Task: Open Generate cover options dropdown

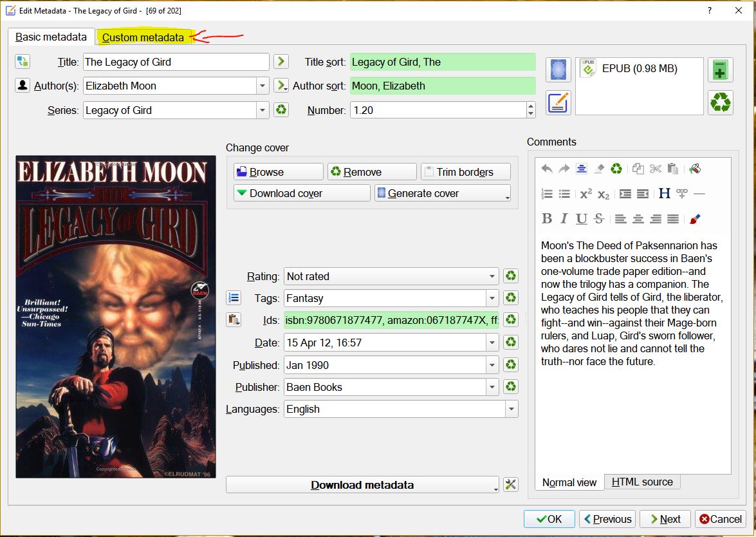Action: [x=507, y=197]
